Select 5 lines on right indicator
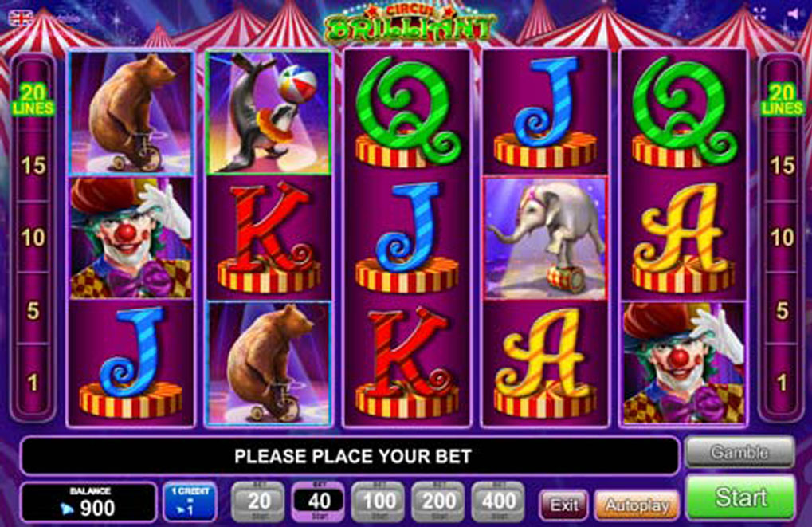The height and width of the screenshot is (527, 812). pyautogui.click(x=782, y=311)
